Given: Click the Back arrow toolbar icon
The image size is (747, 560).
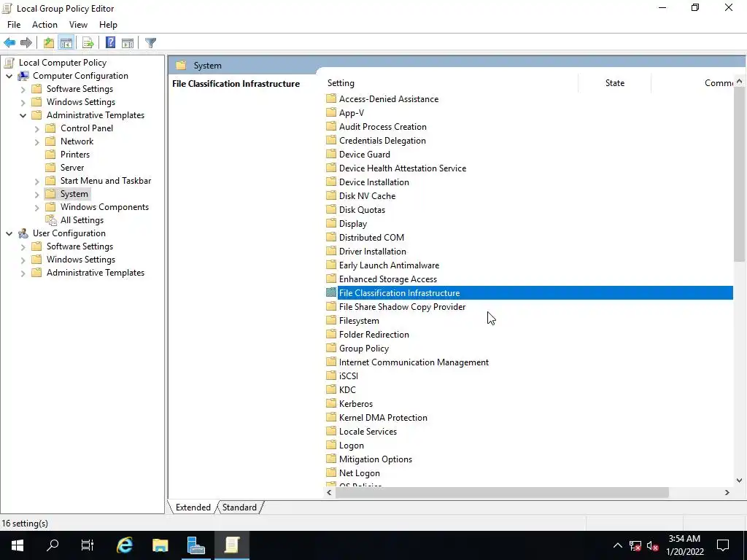Looking at the screenshot, I should (x=9, y=43).
